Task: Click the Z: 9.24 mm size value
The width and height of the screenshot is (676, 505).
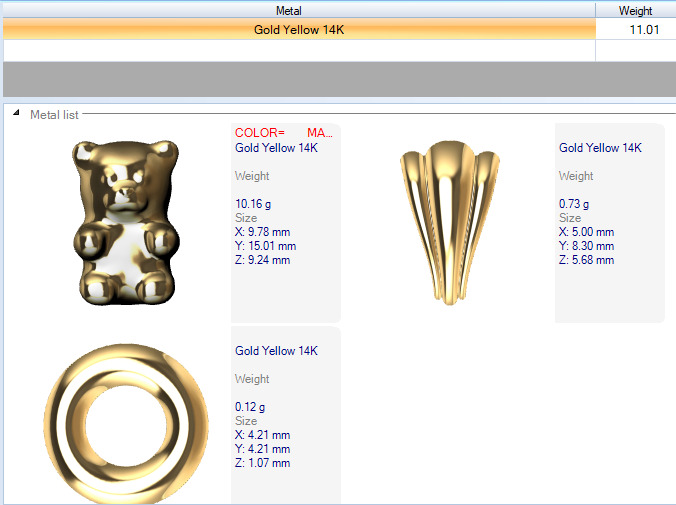Action: pos(263,260)
